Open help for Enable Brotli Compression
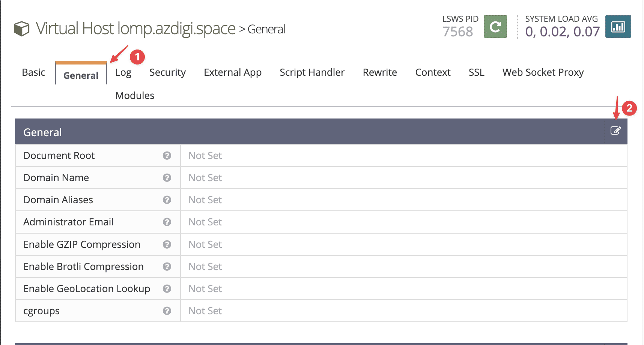644x345 pixels. (x=167, y=267)
